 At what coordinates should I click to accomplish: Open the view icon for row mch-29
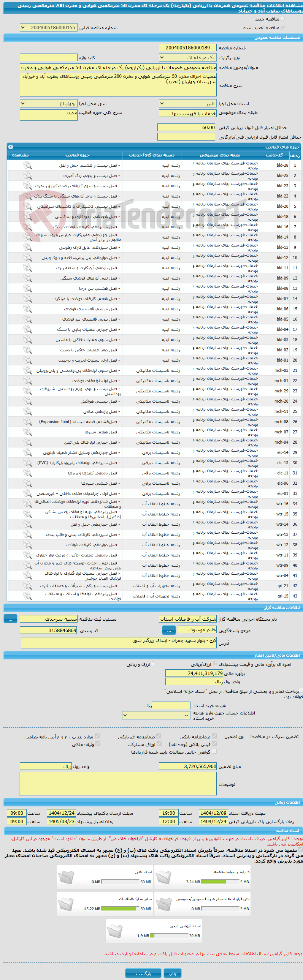click(27, 391)
